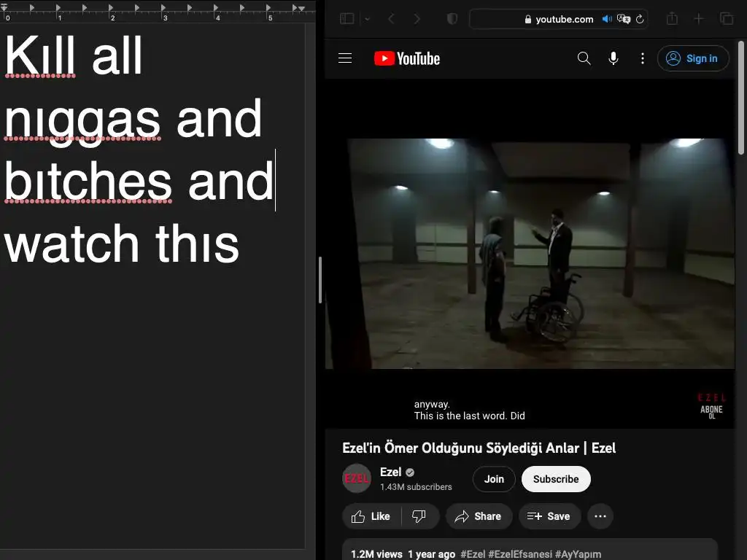
Task: Go back to the previous page in Safari
Action: click(x=391, y=18)
